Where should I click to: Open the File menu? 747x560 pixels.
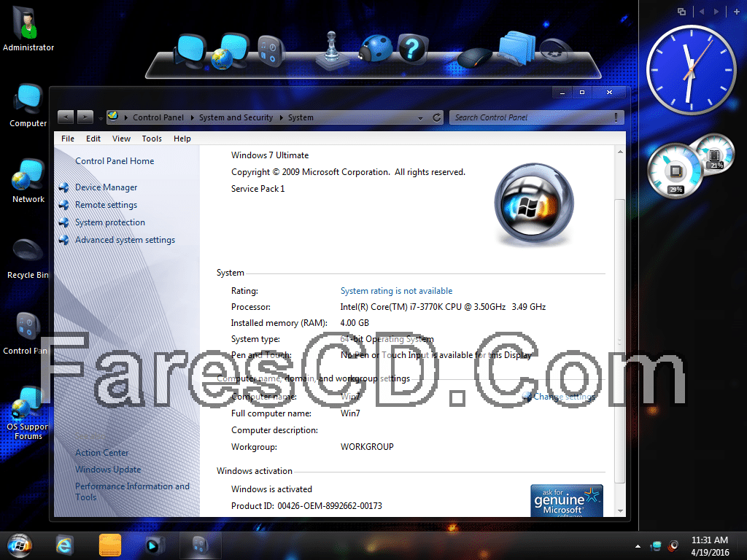point(68,139)
